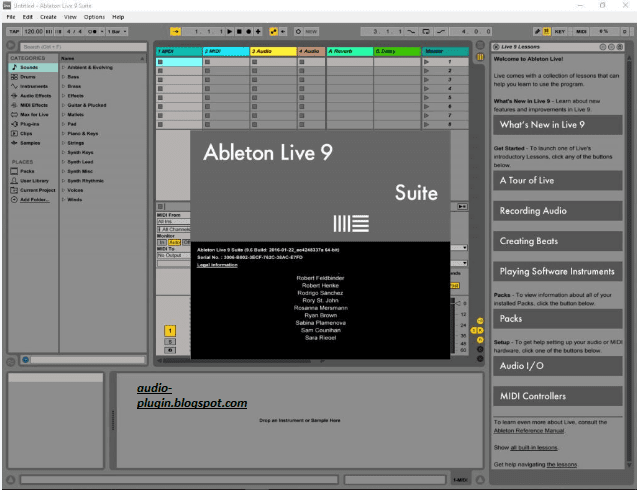The width and height of the screenshot is (637, 490).
Task: Expand Piano & Keys folder
Action: [x=64, y=133]
